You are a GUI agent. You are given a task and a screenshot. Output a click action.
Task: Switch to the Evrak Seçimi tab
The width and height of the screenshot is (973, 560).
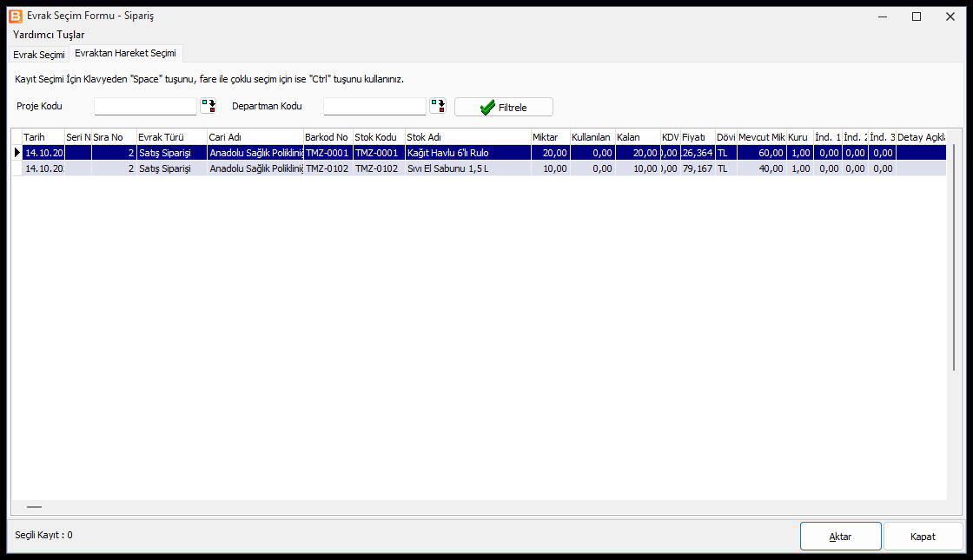(39, 55)
